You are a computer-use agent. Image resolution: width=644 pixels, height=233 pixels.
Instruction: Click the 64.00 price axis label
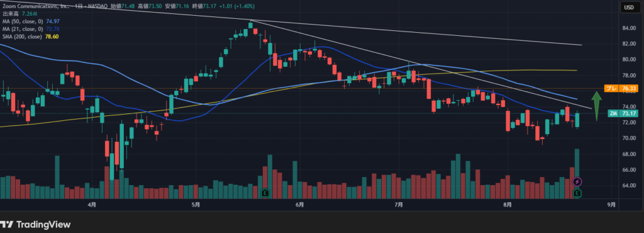[629, 186]
